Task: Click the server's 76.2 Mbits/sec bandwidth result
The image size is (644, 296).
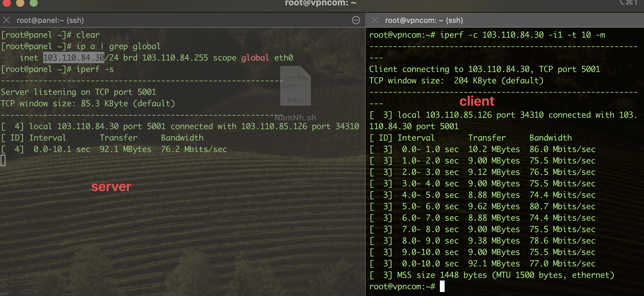Action: (194, 149)
